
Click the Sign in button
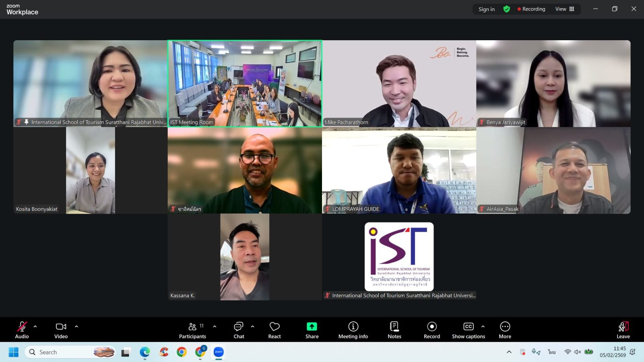click(x=487, y=9)
